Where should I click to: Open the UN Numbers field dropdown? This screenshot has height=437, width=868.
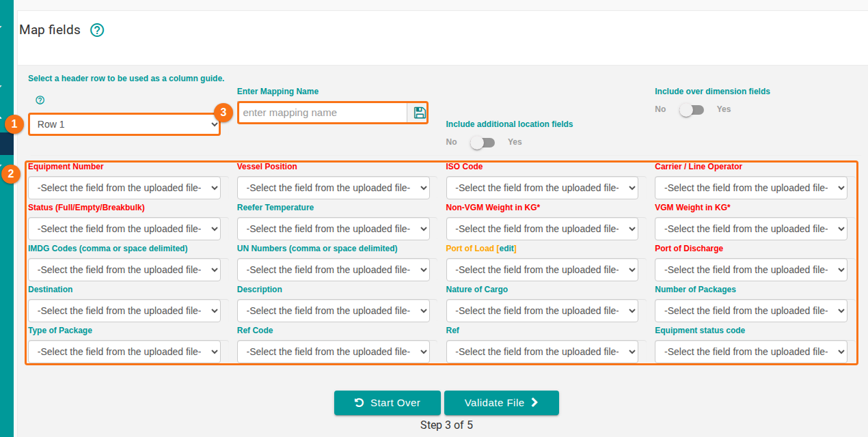334,270
